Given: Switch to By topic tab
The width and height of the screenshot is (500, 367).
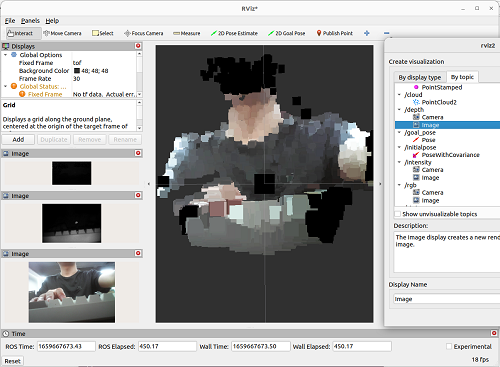Looking at the screenshot, I should pyautogui.click(x=462, y=77).
